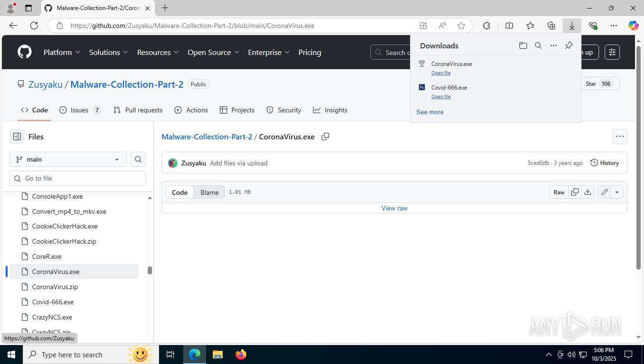Search downloads with magnifier icon

(x=538, y=45)
